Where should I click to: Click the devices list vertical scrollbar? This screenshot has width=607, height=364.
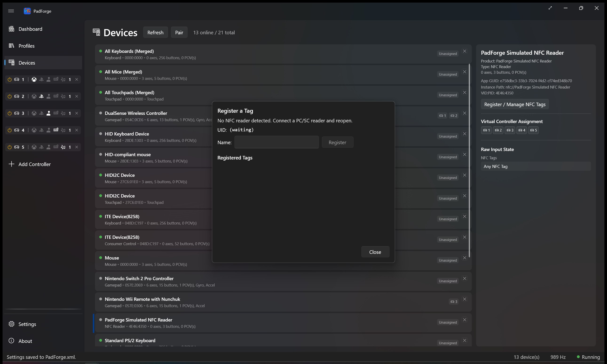pos(469,161)
